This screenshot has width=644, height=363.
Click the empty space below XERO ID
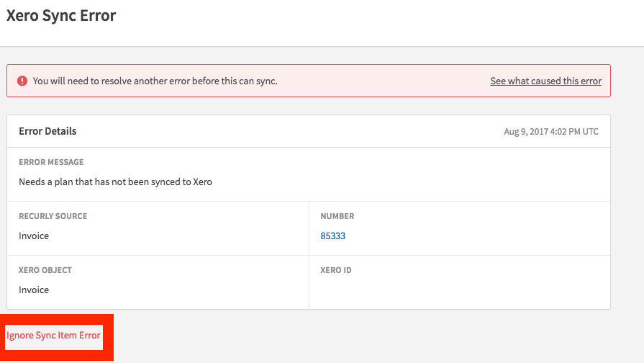459,292
